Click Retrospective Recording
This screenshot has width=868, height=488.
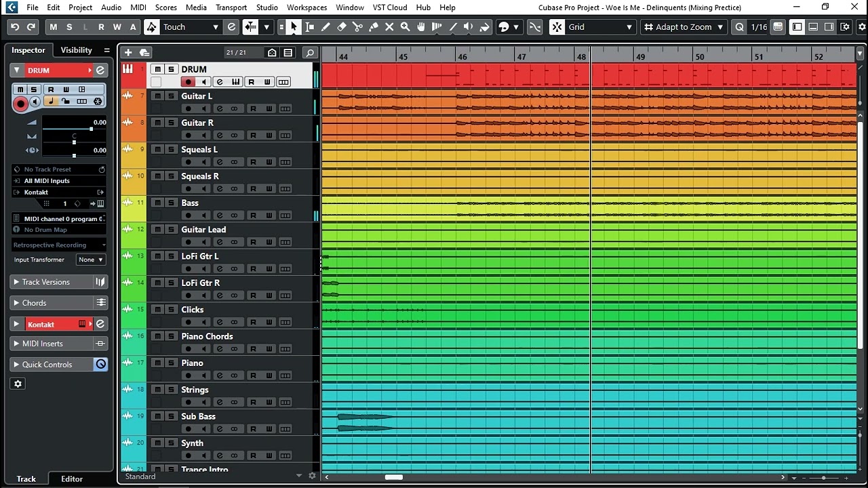[59, 245]
